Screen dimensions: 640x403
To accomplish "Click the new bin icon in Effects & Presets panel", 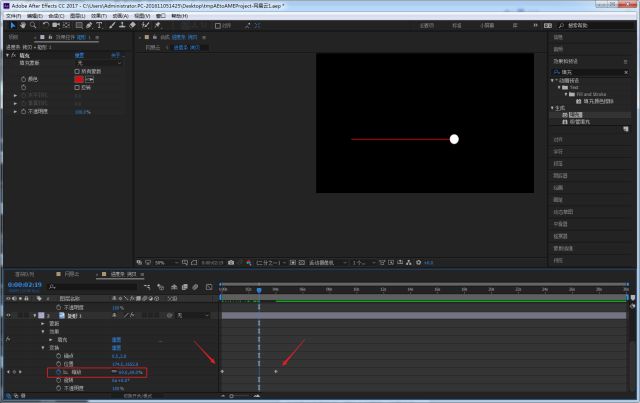I will (x=625, y=129).
